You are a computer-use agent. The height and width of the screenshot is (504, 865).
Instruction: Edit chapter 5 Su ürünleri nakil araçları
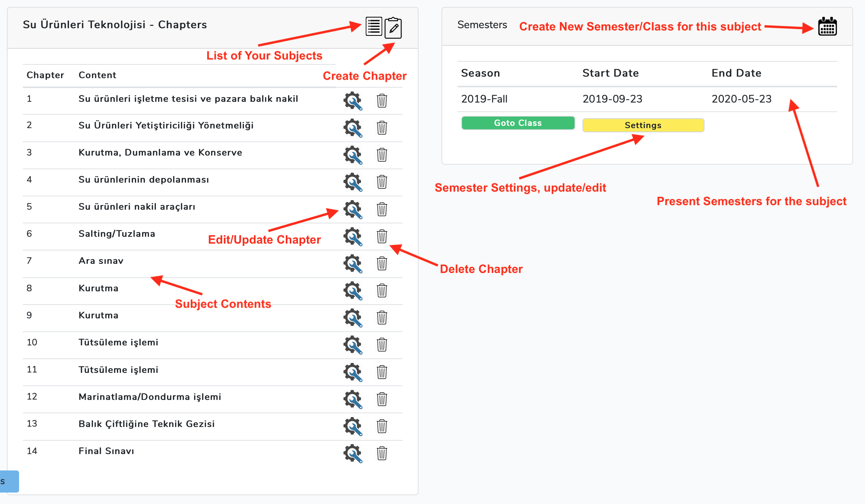click(353, 209)
